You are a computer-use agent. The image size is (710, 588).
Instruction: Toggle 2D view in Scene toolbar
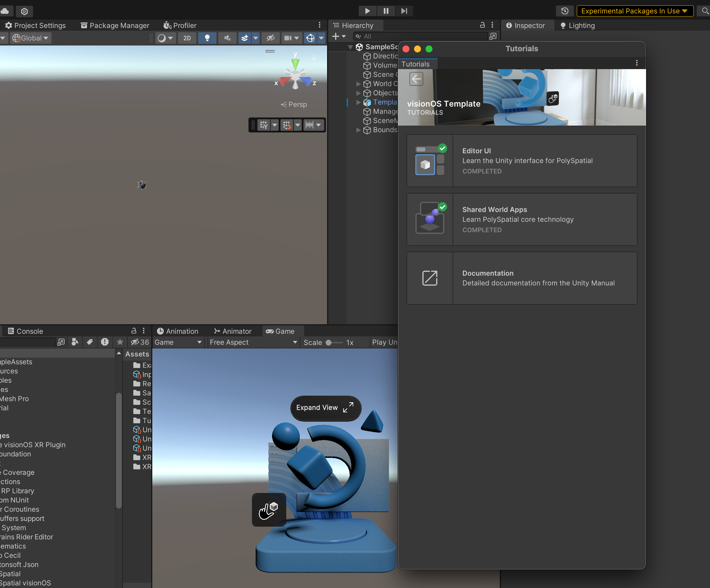[187, 38]
